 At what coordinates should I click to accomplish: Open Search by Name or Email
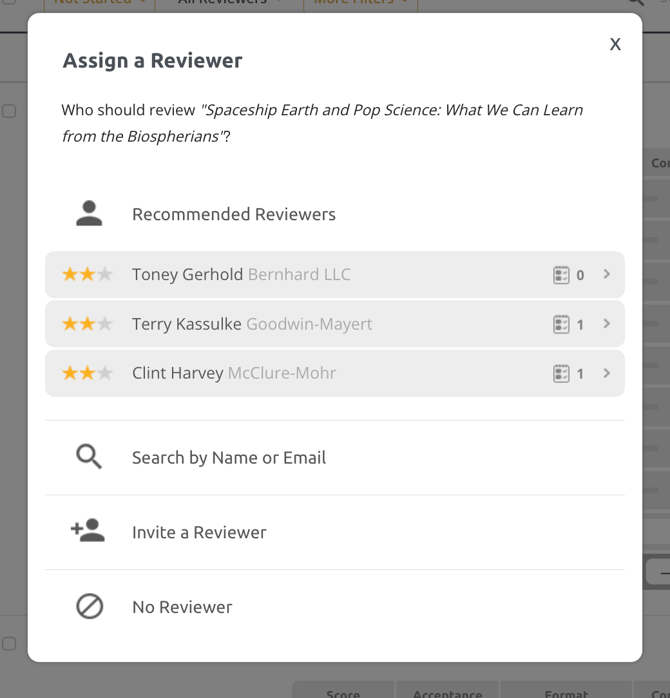[x=229, y=457]
